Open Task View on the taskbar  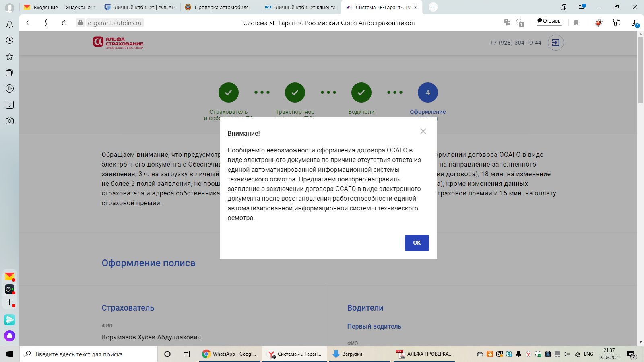186,354
